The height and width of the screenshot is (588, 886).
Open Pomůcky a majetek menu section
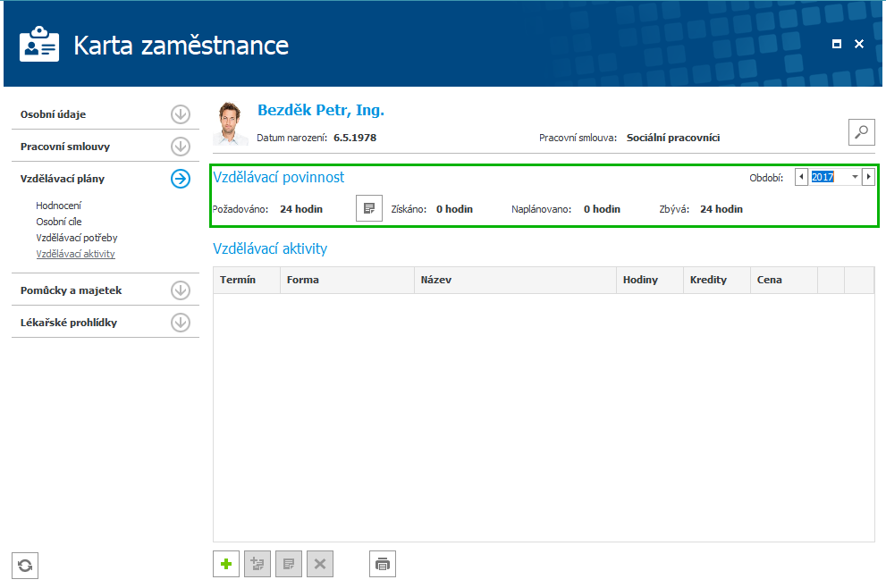[72, 290]
